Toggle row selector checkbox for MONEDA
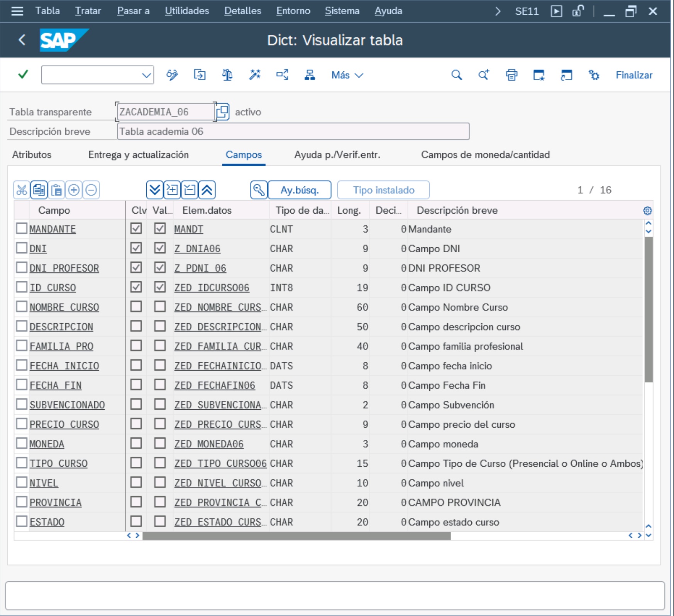The image size is (674, 616). [22, 443]
